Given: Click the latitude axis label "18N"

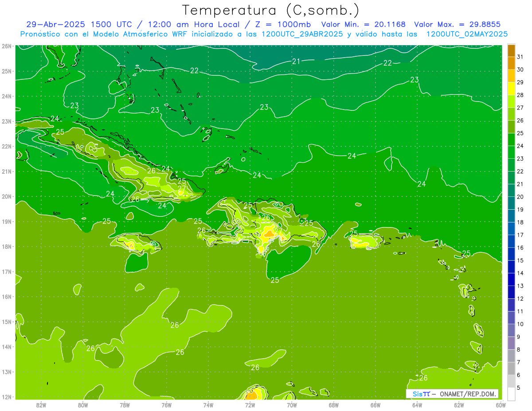Looking at the screenshot, I should (x=6, y=247).
